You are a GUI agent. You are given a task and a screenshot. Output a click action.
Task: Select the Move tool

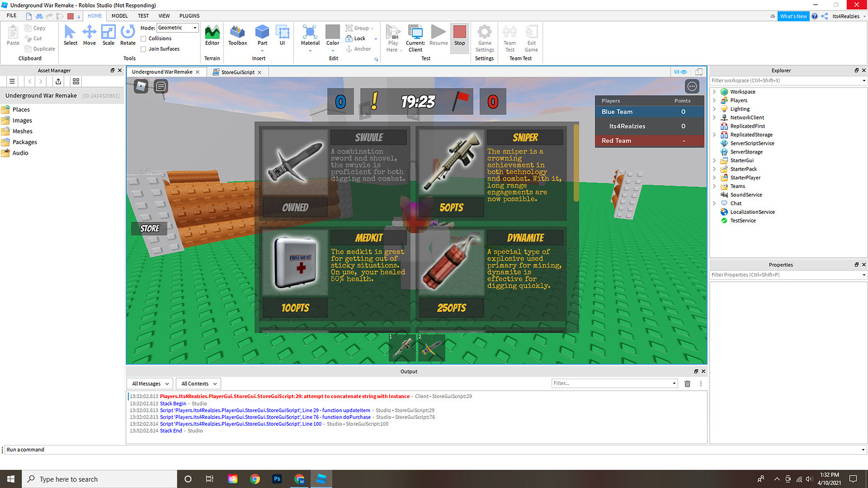[89, 35]
